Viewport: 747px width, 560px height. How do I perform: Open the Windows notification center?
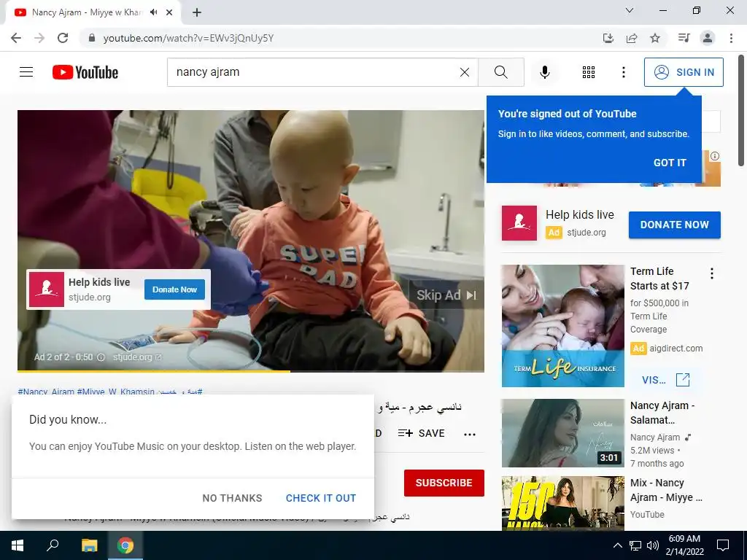click(723, 545)
